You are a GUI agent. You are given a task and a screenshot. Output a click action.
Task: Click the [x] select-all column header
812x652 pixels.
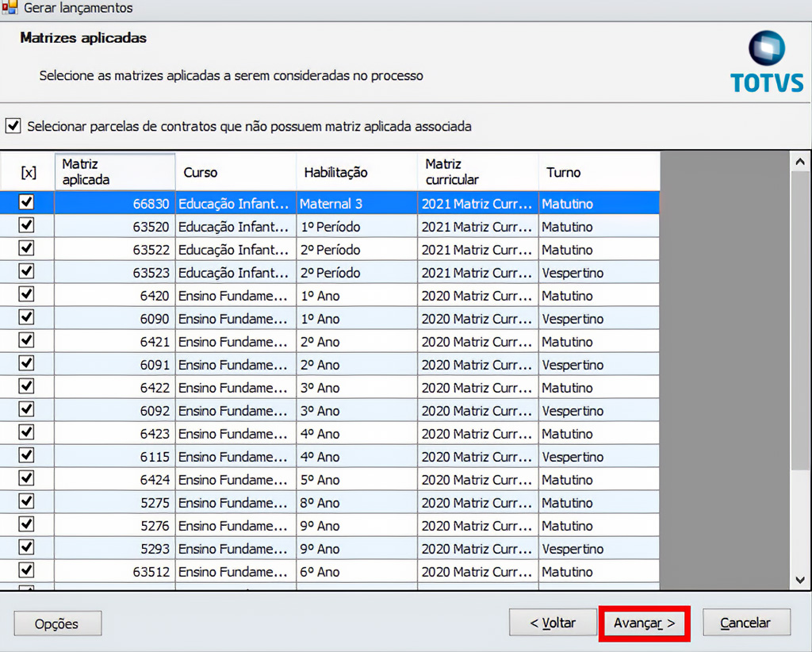(28, 172)
